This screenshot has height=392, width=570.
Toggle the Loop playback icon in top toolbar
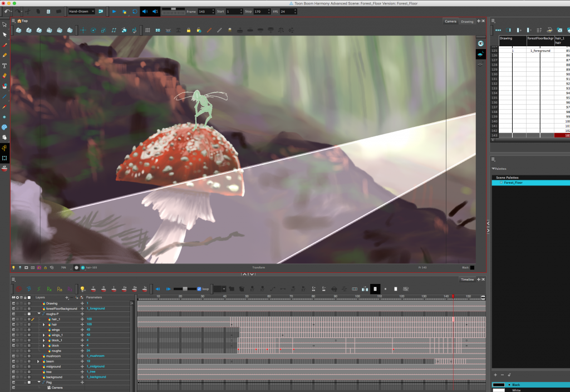pyautogui.click(x=134, y=11)
